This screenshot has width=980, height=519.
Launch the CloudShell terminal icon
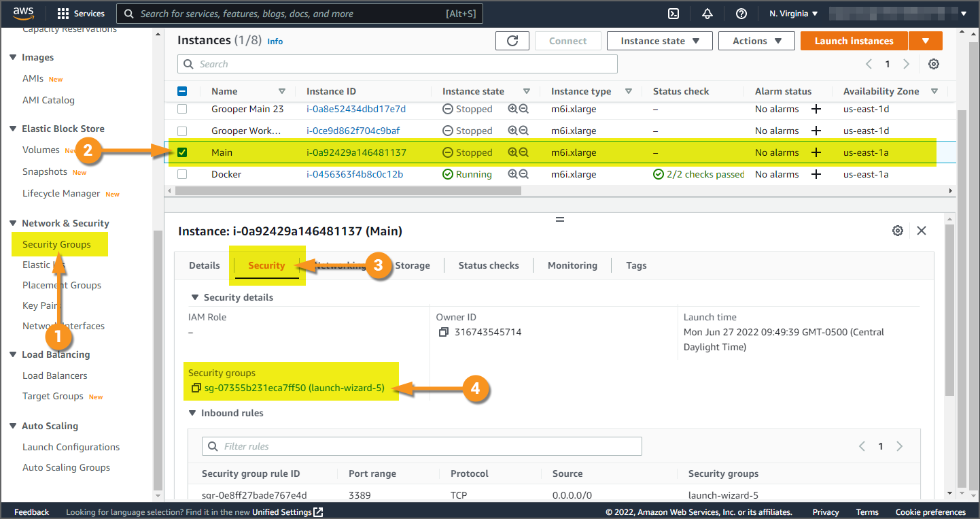(x=673, y=14)
